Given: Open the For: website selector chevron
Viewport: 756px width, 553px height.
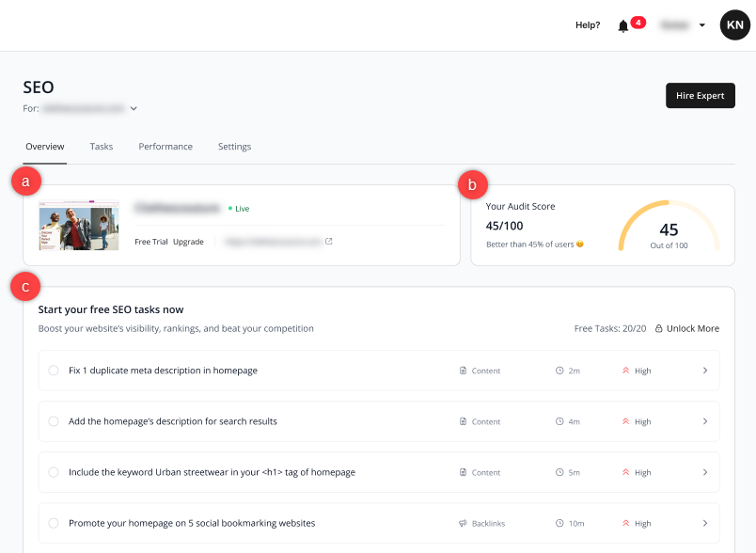Looking at the screenshot, I should pyautogui.click(x=134, y=108).
